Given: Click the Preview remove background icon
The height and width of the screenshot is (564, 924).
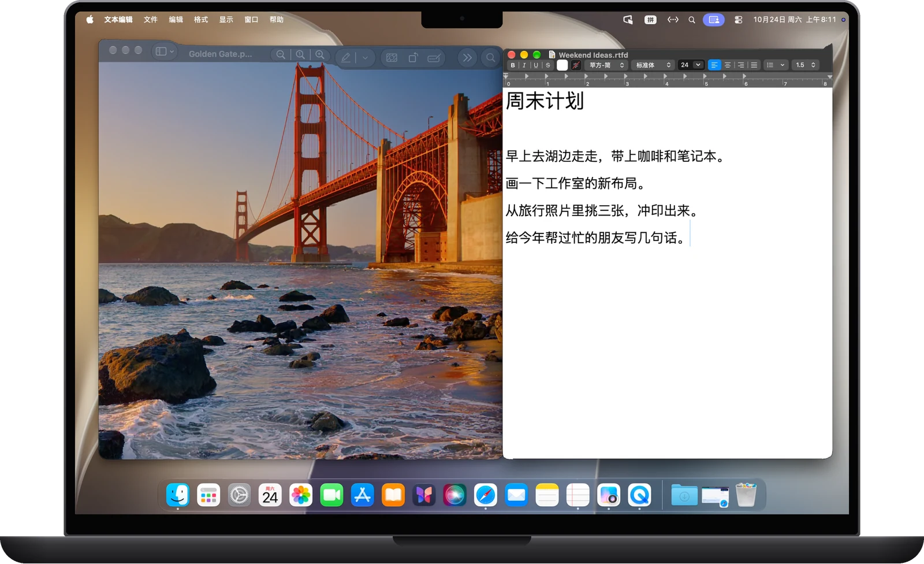Looking at the screenshot, I should click(x=392, y=57).
